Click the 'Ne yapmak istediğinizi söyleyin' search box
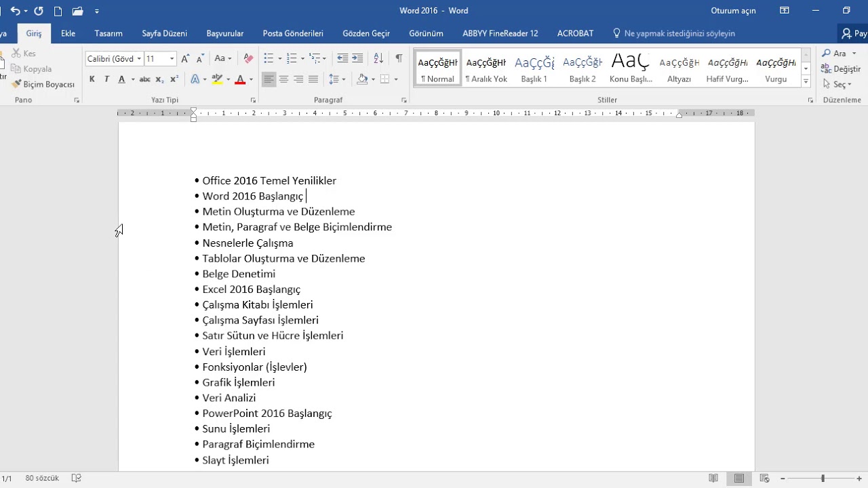This screenshot has width=868, height=488. coord(674,33)
